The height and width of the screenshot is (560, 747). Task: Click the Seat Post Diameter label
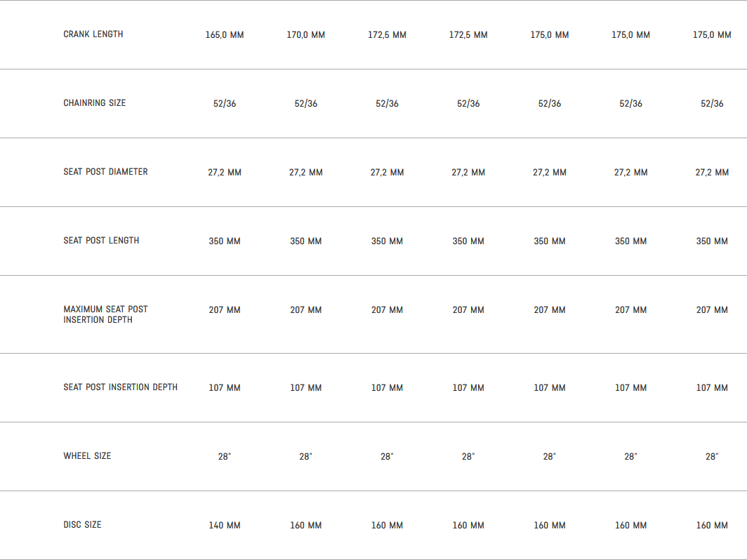point(105,172)
